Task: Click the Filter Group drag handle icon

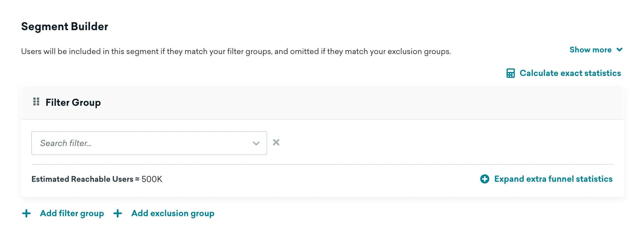Action: 36,102
